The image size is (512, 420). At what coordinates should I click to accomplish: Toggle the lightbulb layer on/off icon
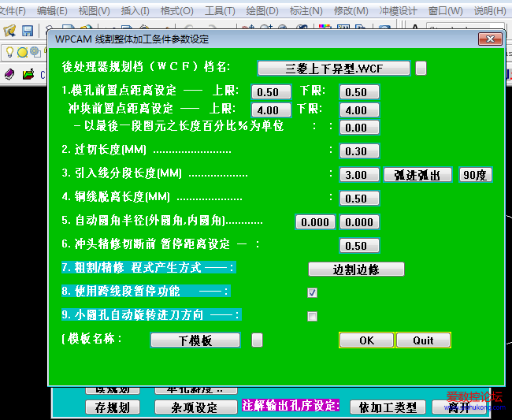(x=9, y=52)
